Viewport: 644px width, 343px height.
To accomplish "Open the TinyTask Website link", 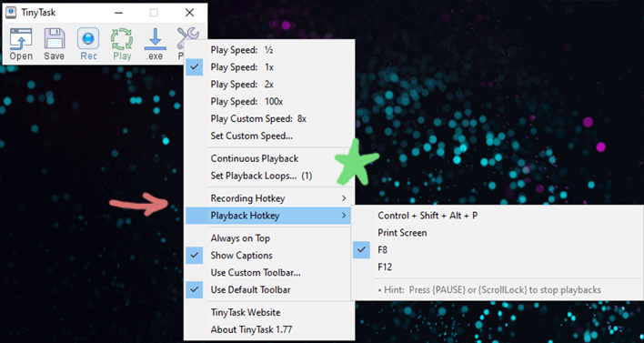I will pos(269,313).
